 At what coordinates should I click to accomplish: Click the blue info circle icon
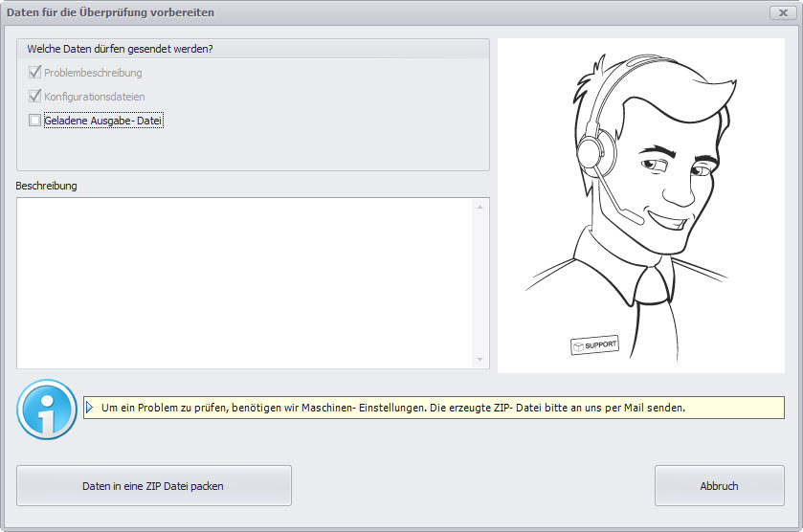(46, 409)
